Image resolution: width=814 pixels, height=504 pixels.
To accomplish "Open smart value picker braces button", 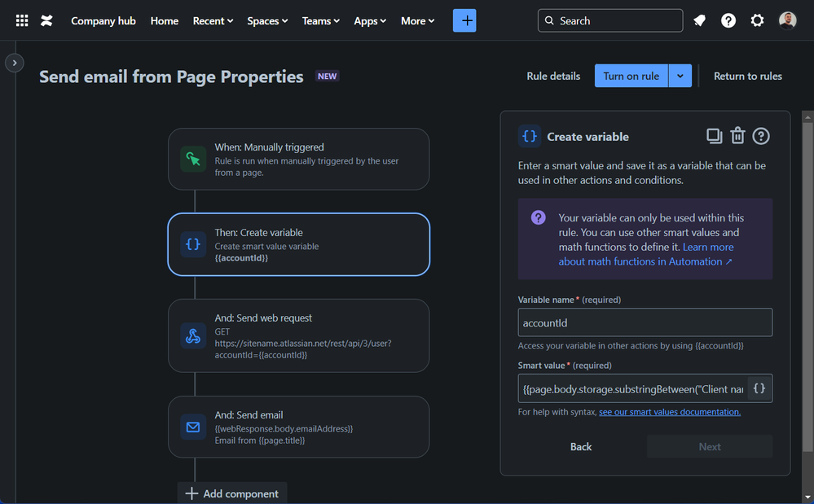I will click(x=759, y=388).
